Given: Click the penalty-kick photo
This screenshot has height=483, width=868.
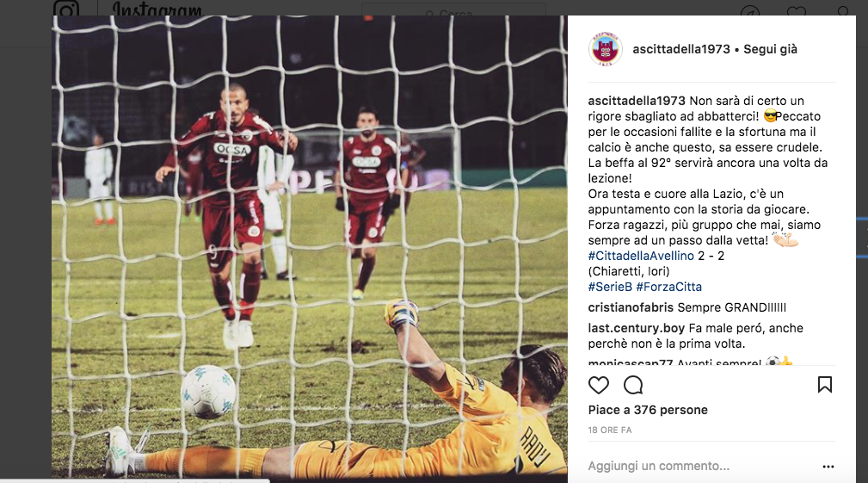Looking at the screenshot, I should pos(310,246).
